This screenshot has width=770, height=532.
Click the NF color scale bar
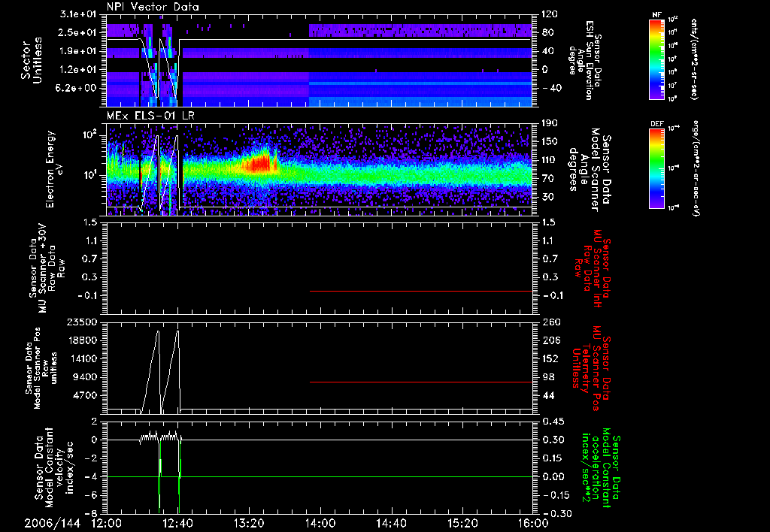click(x=656, y=59)
